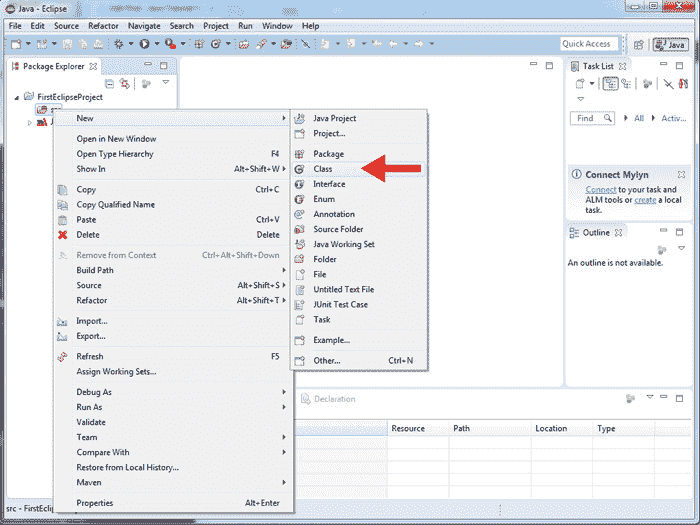Click the Find field in Task List

(592, 118)
